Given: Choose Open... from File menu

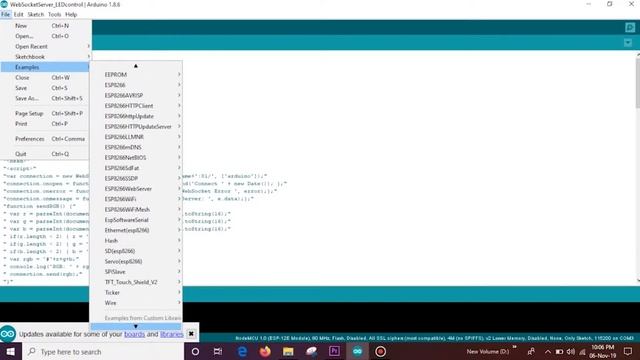Looking at the screenshot, I should 46,36.
